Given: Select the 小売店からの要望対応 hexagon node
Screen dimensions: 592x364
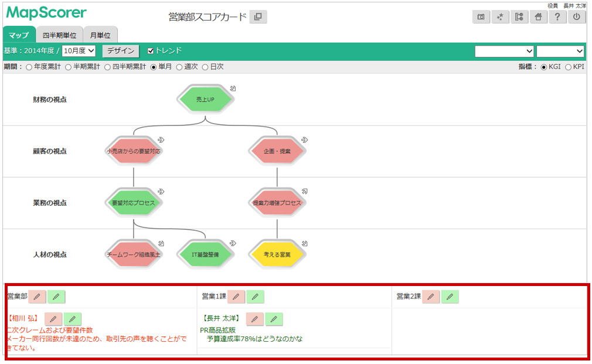Looking at the screenshot, I should click(x=134, y=151).
